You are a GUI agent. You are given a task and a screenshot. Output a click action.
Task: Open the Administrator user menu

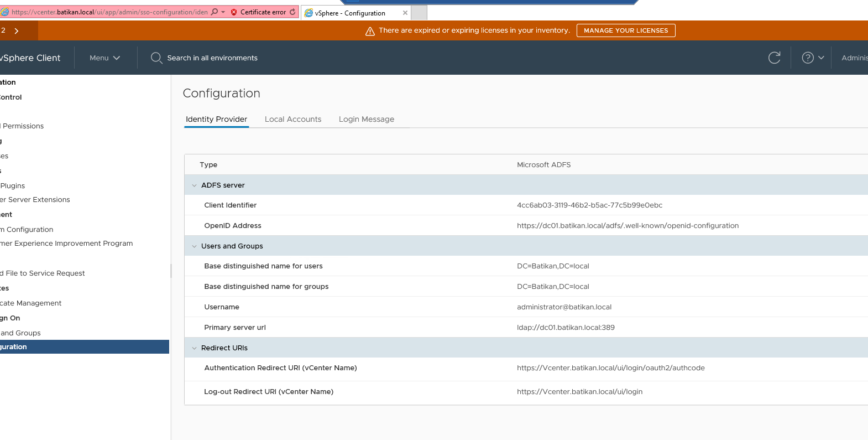854,58
